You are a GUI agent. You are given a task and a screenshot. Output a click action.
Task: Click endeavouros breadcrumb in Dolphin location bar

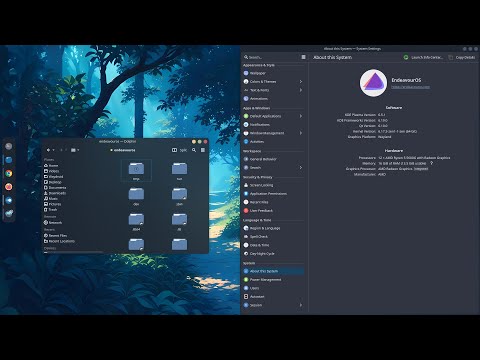coord(123,150)
